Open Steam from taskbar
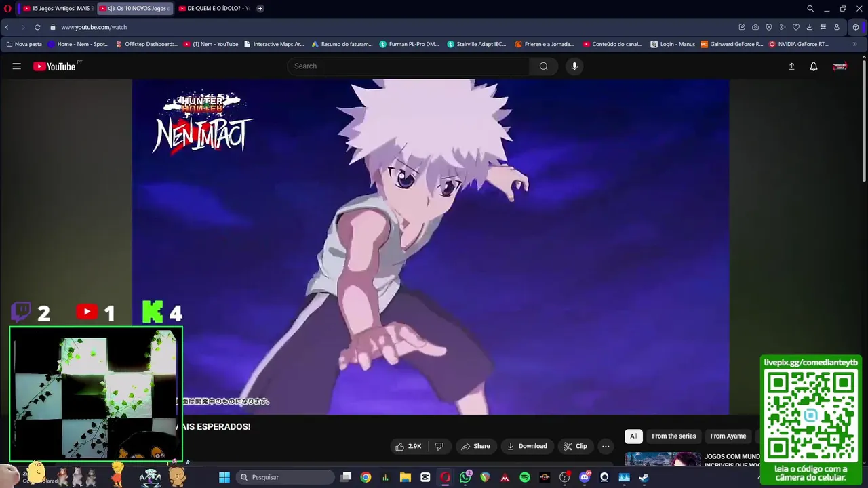Screen dimensions: 868x488 [644, 477]
